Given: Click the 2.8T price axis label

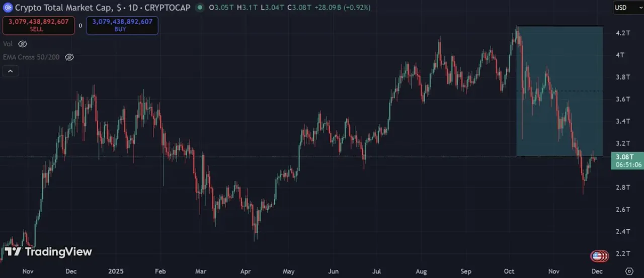Looking at the screenshot, I should (x=623, y=188).
